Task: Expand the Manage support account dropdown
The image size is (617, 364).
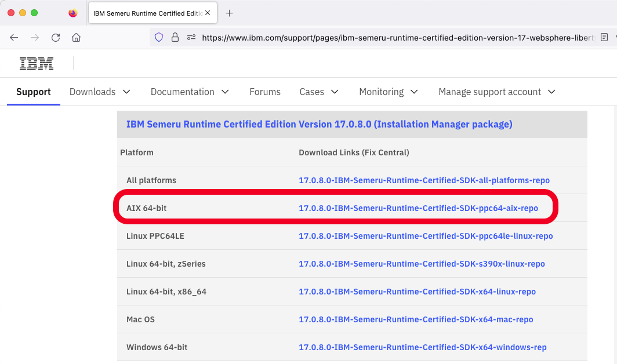Action: 496,92
